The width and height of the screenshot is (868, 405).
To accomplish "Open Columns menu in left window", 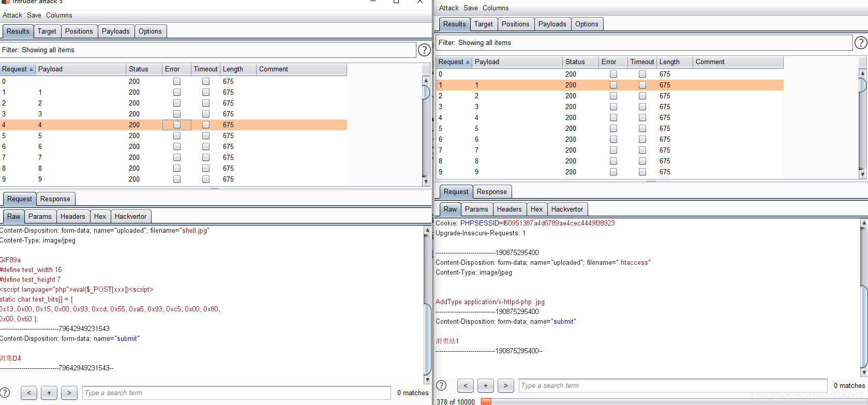I will (59, 15).
